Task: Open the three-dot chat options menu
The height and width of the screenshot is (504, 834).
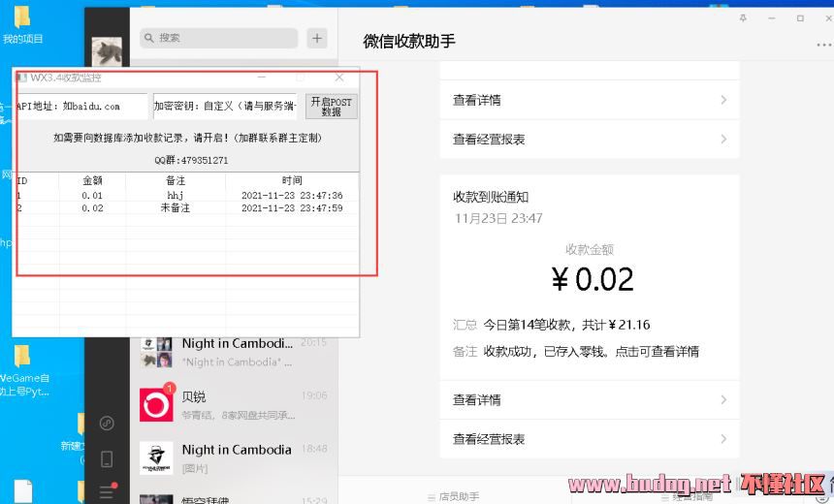Action: pos(824,46)
